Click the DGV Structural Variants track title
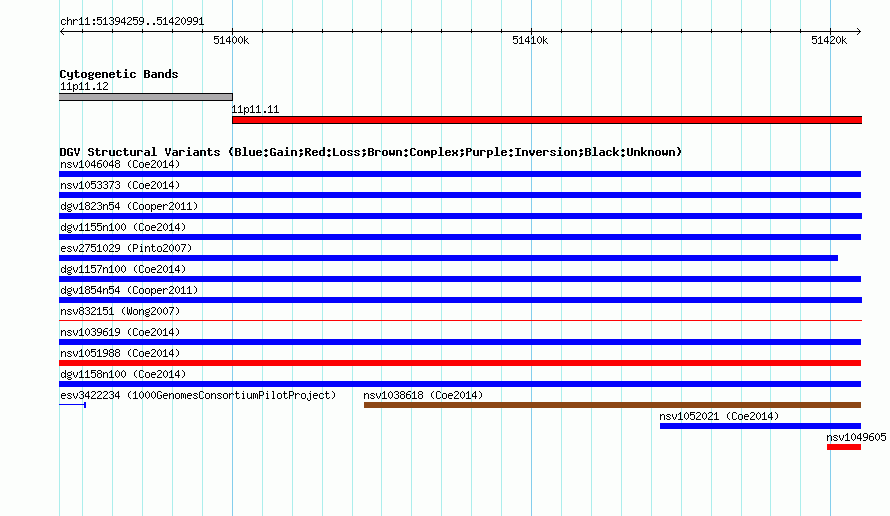 pyautogui.click(x=371, y=152)
